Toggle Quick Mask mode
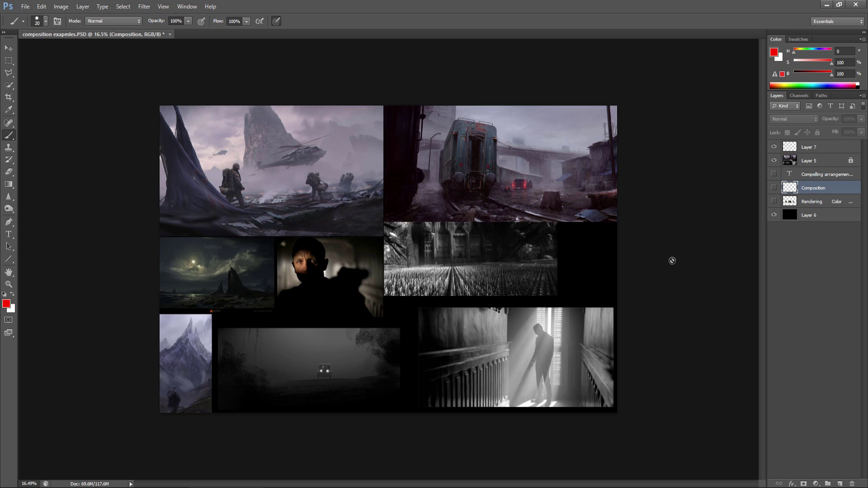This screenshot has height=488, width=868. click(9, 320)
